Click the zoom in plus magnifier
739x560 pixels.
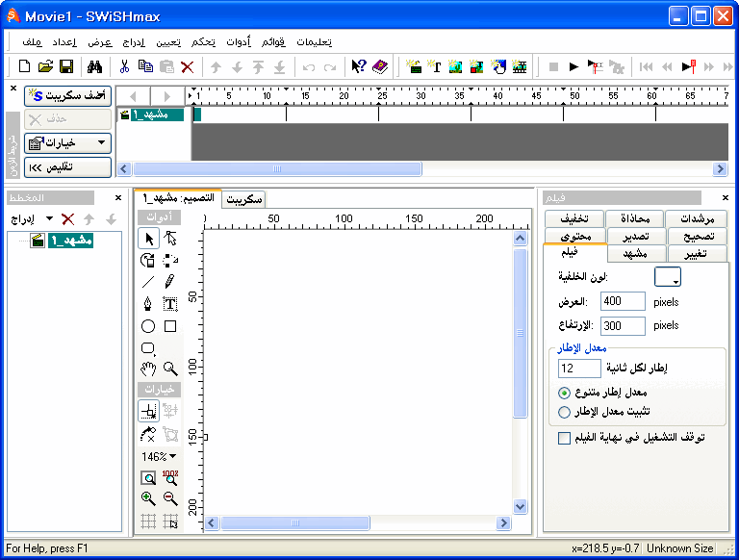pyautogui.click(x=148, y=498)
